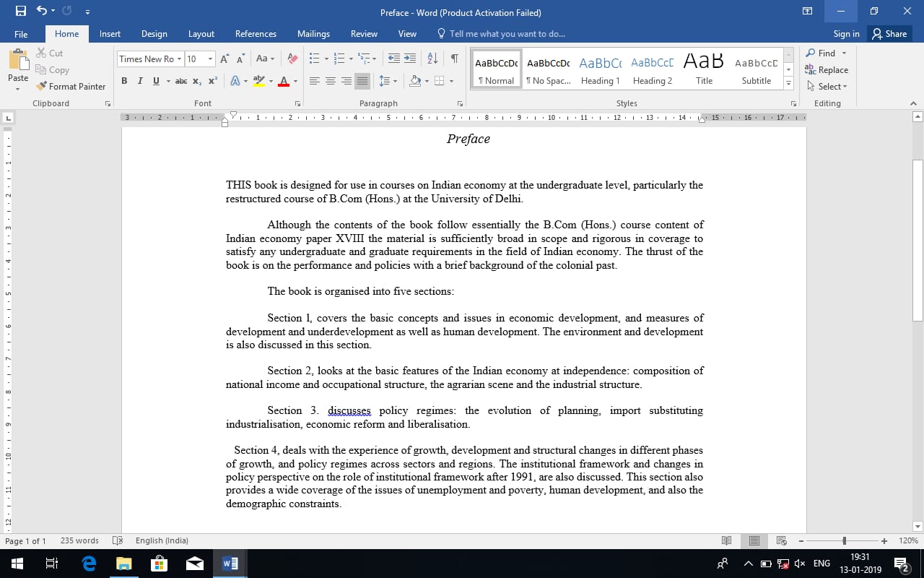Viewport: 924px width, 578px height.
Task: Open the Numbering list dropdown
Action: point(351,59)
